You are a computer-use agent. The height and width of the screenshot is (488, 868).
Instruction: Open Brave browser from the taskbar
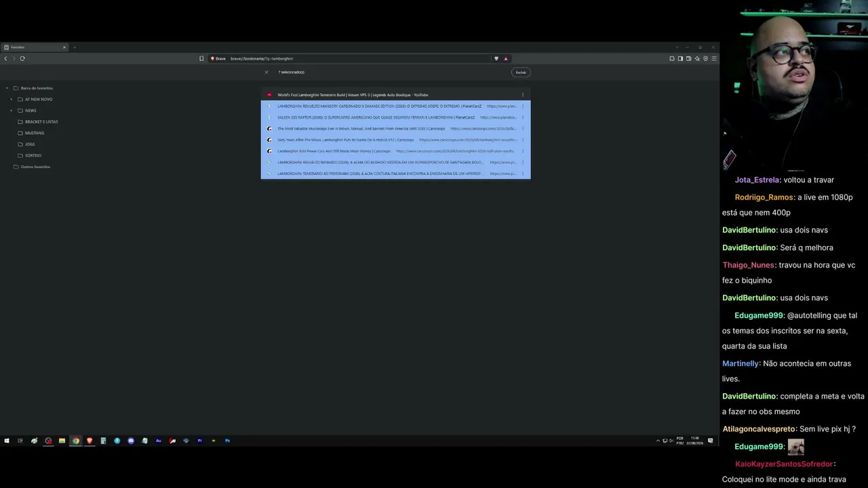(x=89, y=441)
